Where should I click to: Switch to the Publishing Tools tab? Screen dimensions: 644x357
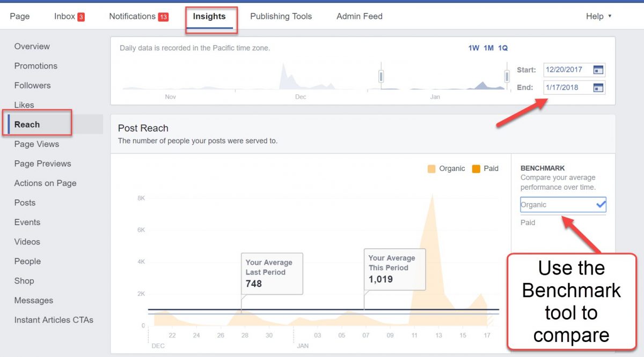point(281,16)
